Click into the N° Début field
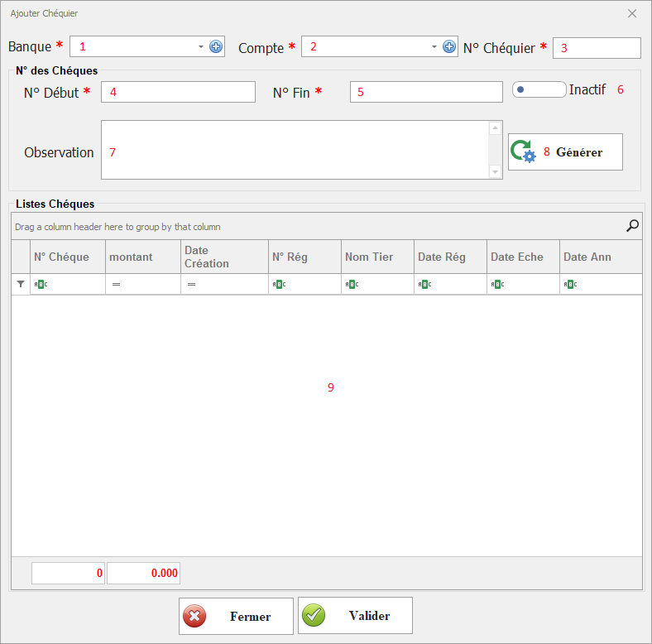Viewport: 652px width, 644px height. pos(178,92)
